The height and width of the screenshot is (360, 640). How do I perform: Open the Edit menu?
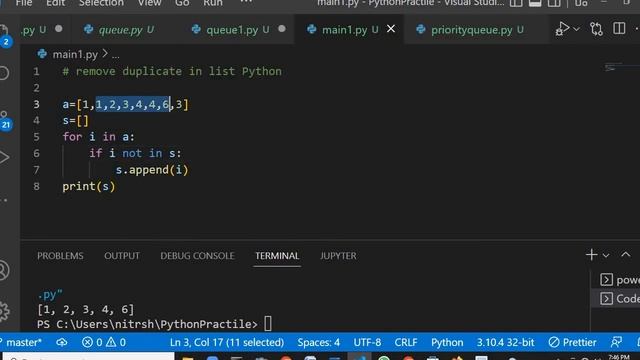pos(56,3)
